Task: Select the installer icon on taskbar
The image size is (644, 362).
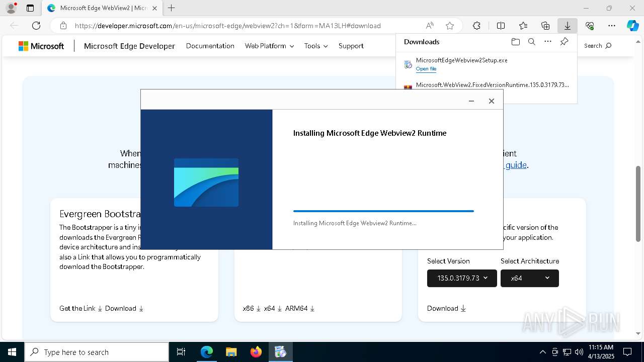Action: click(281, 352)
